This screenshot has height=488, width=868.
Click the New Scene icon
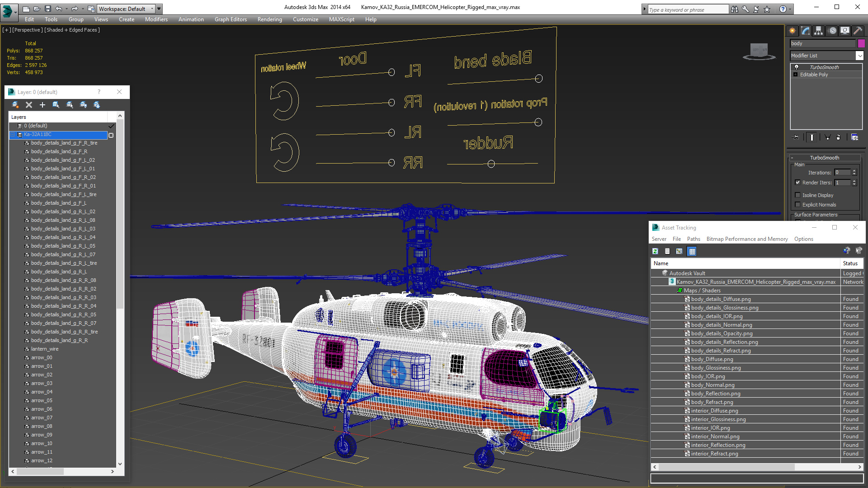26,9
